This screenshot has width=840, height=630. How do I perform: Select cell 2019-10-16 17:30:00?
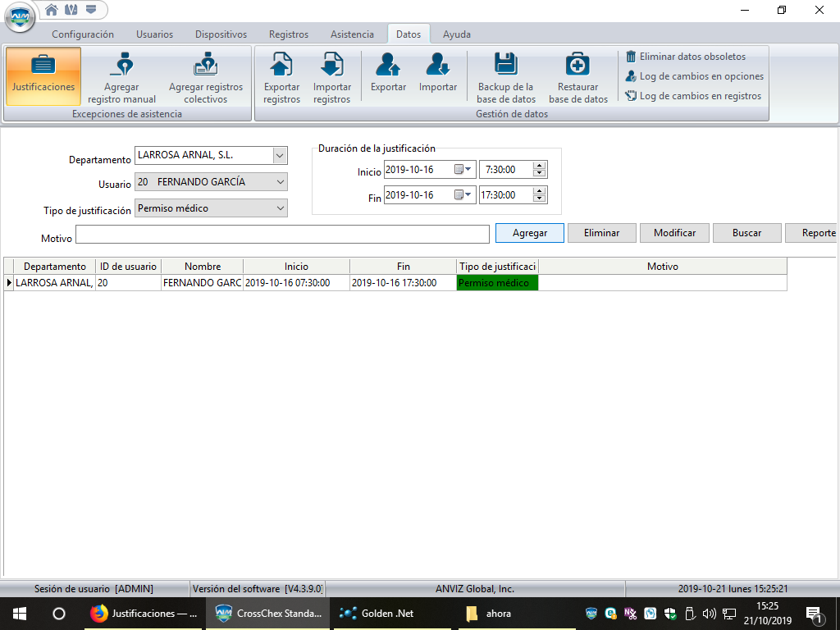[404, 283]
